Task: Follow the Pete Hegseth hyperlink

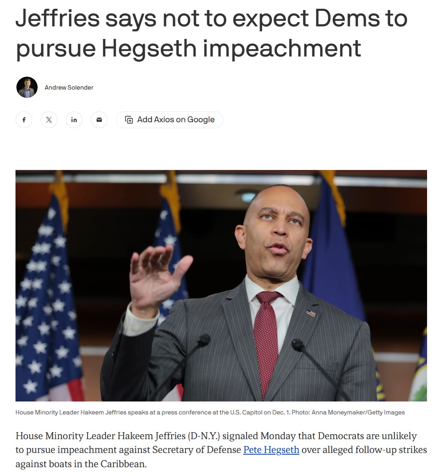Action: (x=271, y=450)
